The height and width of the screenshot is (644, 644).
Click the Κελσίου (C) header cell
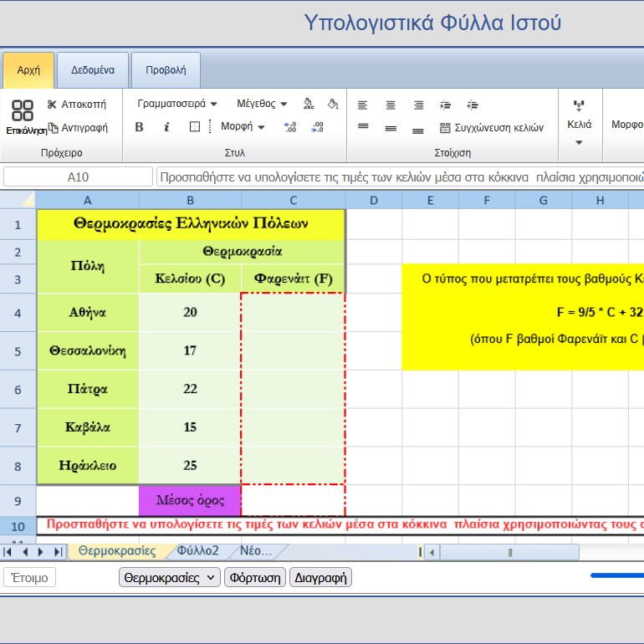point(190,279)
